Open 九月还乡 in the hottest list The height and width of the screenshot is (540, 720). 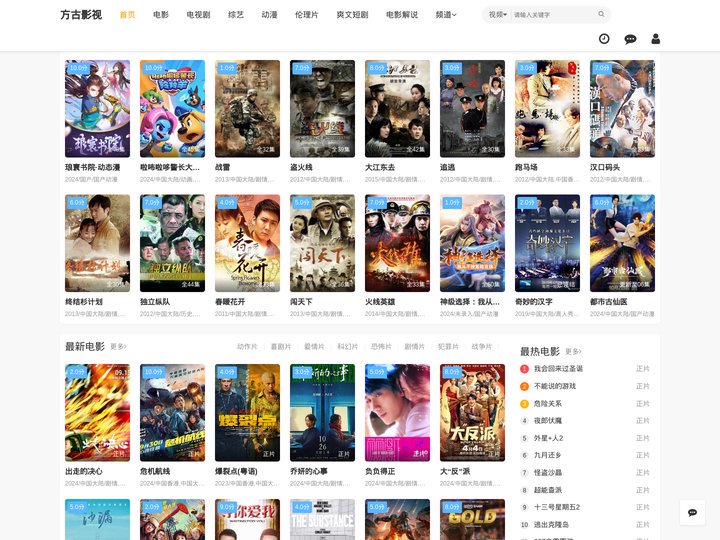click(x=547, y=456)
